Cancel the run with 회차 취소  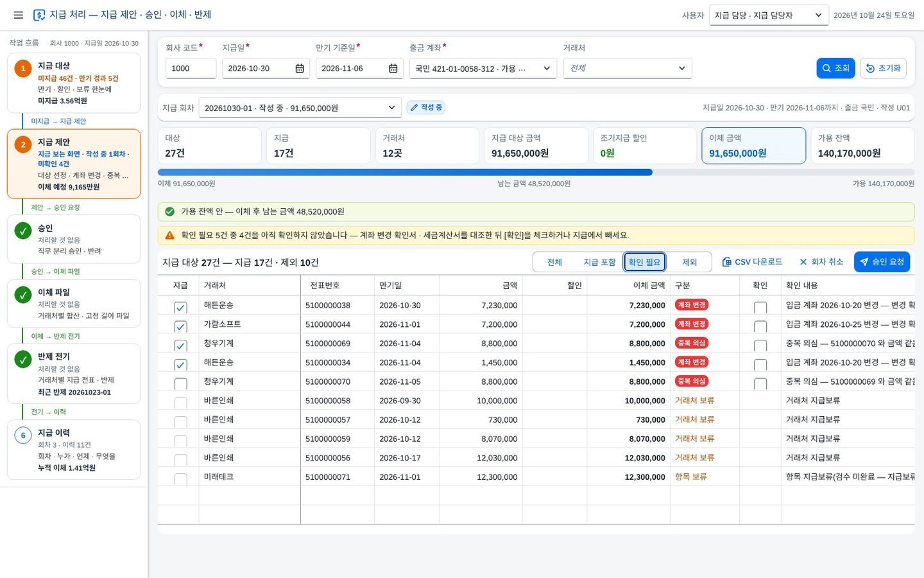pos(821,262)
